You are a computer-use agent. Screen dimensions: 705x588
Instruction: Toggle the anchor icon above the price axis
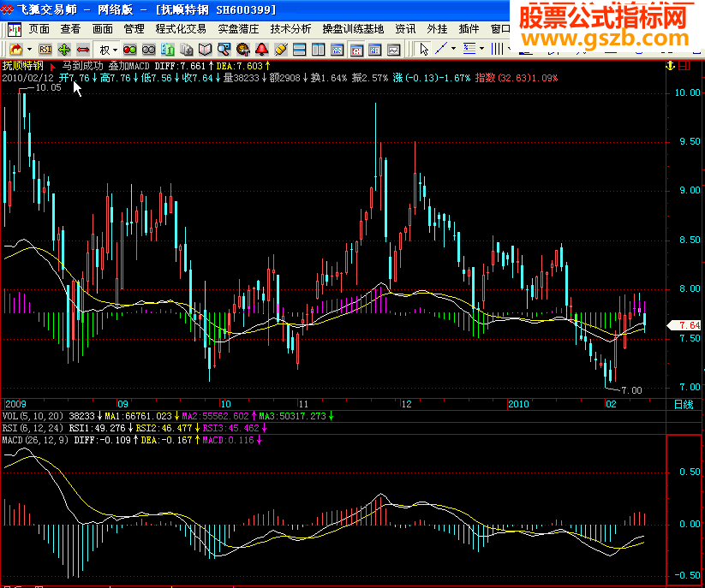pos(671,66)
